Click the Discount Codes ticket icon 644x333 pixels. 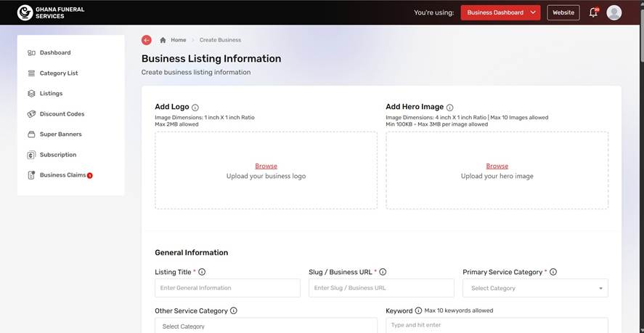click(31, 114)
